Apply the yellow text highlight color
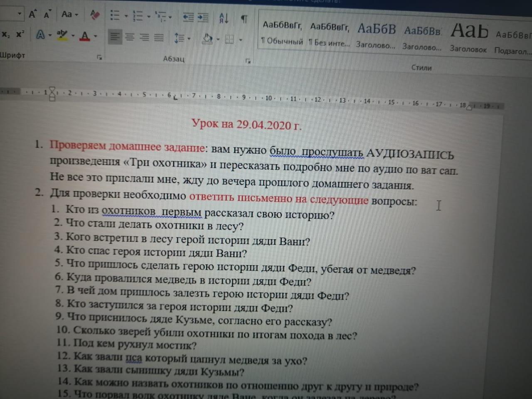This screenshot has width=532, height=399. [62, 35]
